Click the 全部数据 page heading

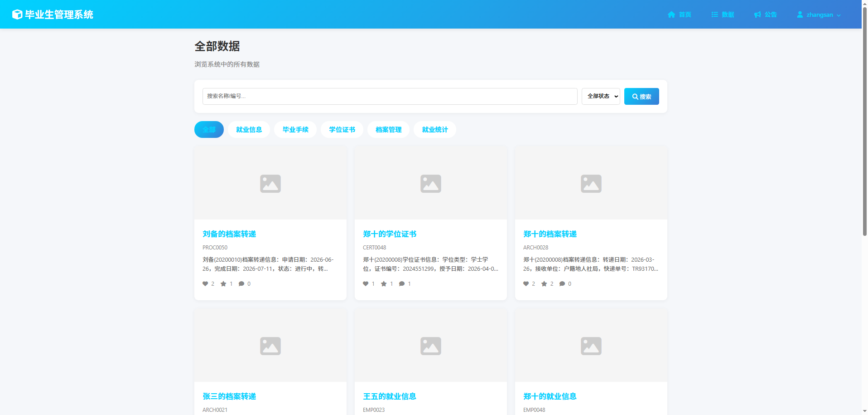click(217, 46)
